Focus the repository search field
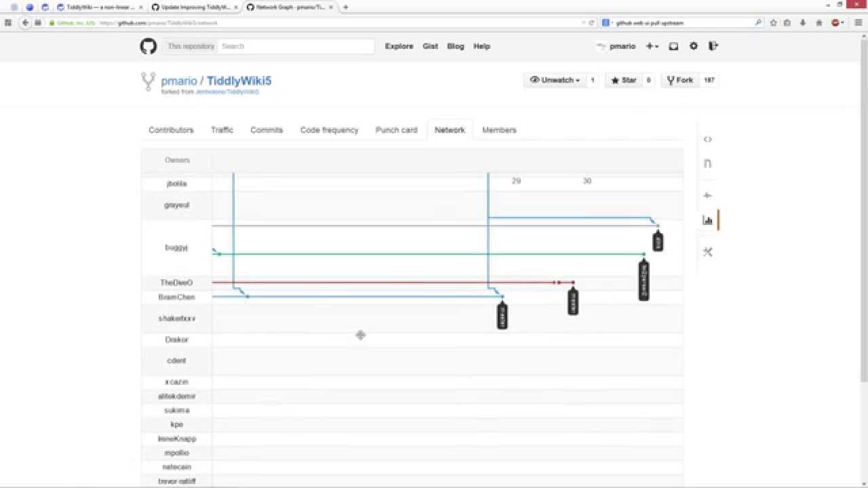 point(296,46)
